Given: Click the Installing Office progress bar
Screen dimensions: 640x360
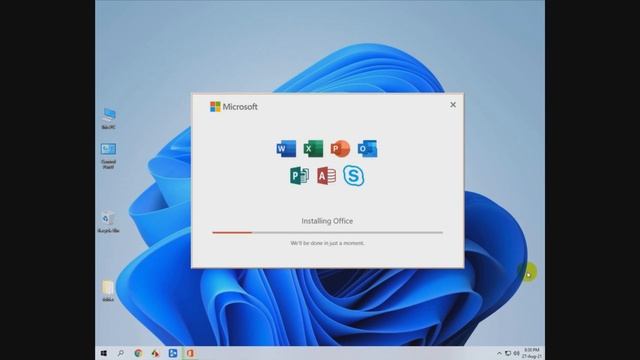Looking at the screenshot, I should coord(327,232).
